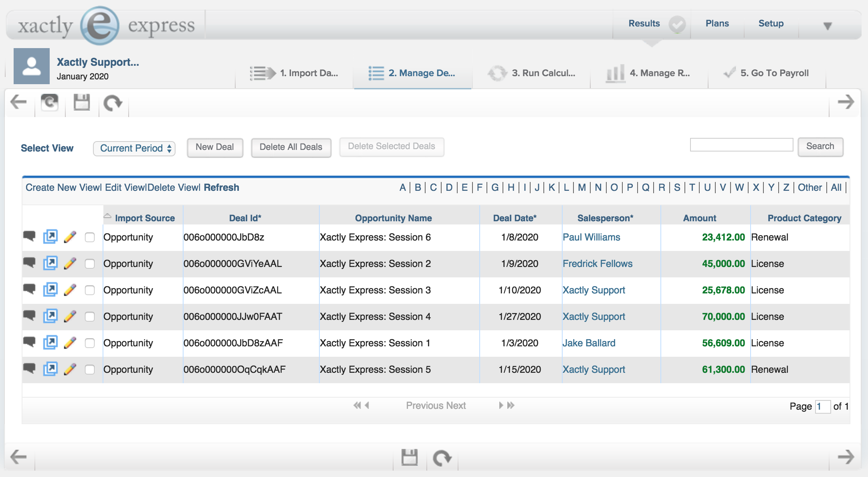Sort by the Import Source column
The height and width of the screenshot is (477, 868).
[145, 218]
